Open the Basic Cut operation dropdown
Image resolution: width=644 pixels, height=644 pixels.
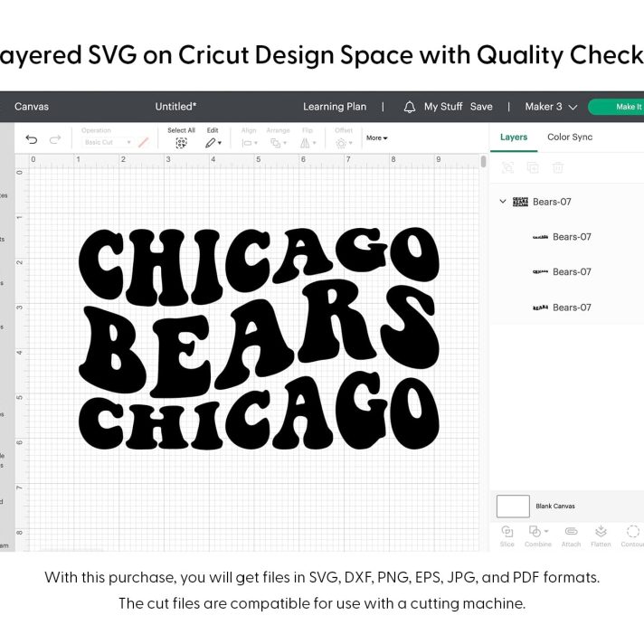(108, 143)
